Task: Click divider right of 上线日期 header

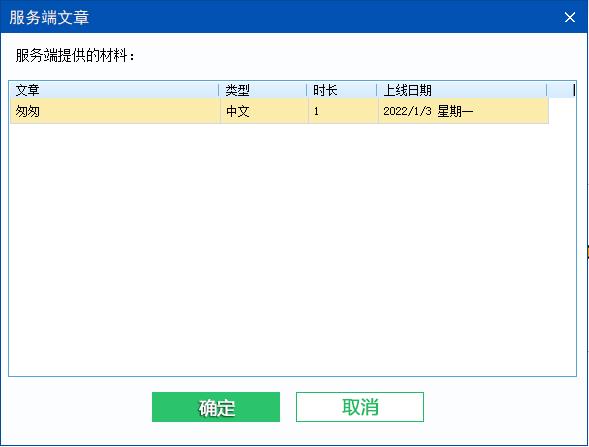Action: (547, 90)
